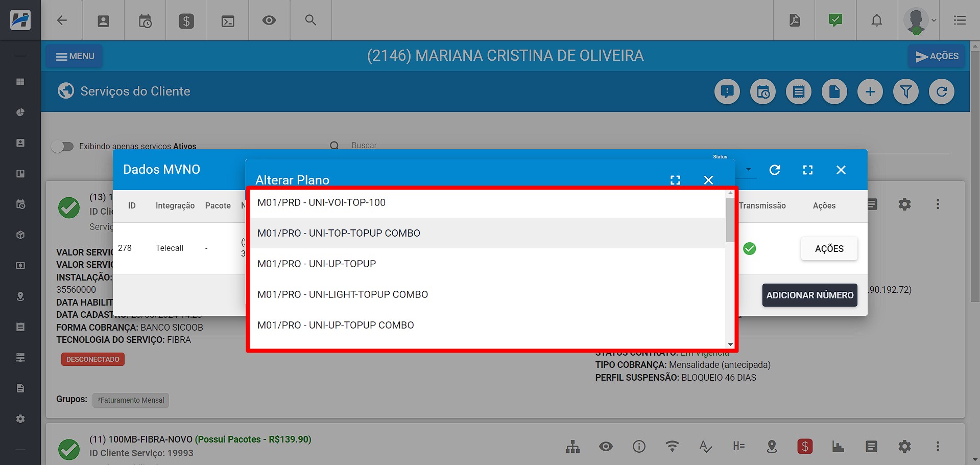Maximize the Alterar Plano dialog
Image resolution: width=980 pixels, height=465 pixels.
click(x=675, y=180)
